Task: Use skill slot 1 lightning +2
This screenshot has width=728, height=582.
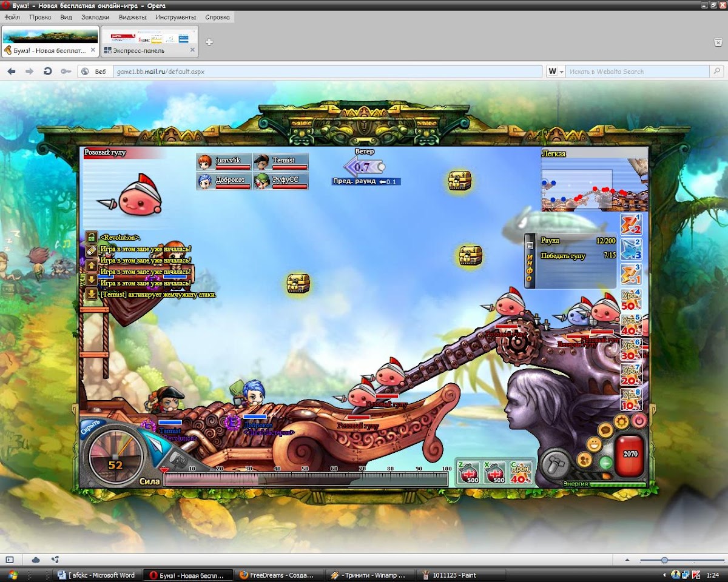Action: tap(630, 225)
